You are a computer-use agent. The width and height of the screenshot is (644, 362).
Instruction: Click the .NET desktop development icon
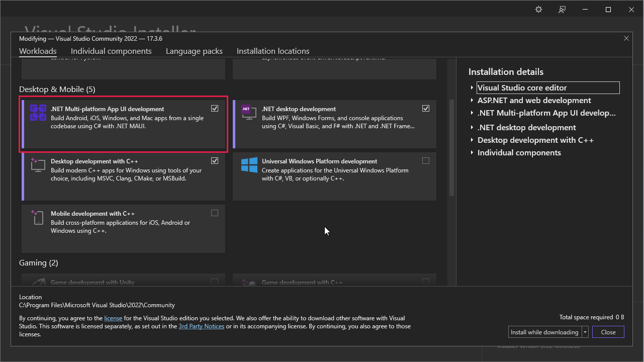pos(249,112)
